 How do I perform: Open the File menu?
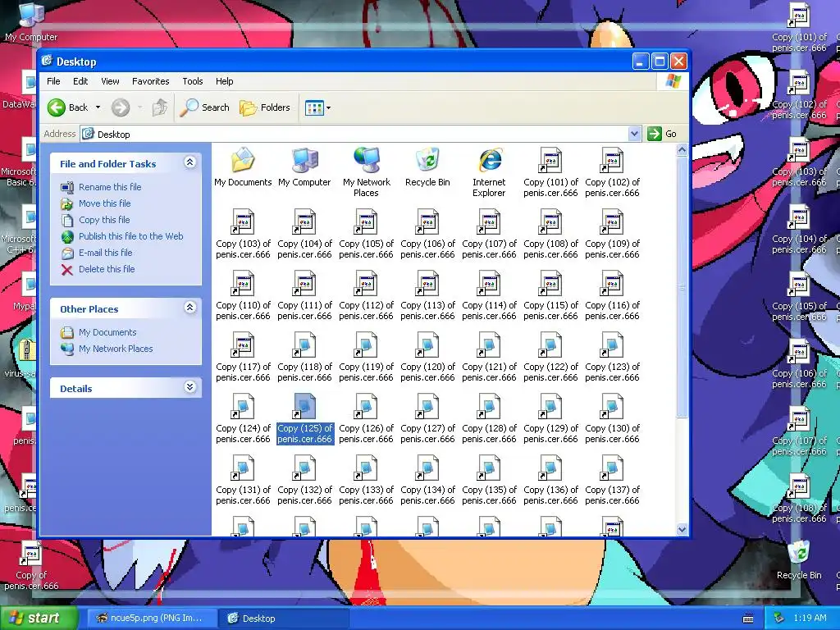tap(53, 81)
